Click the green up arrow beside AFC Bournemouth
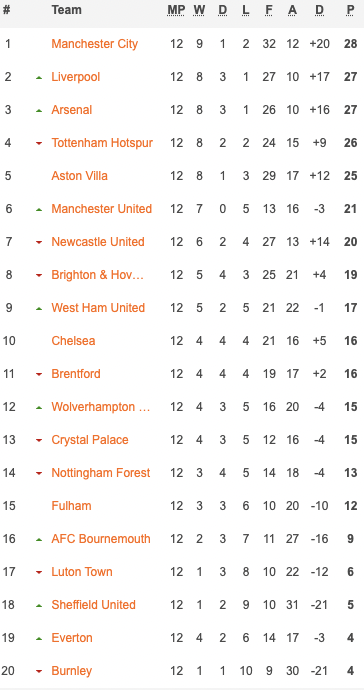364x690 pixels. (x=39, y=540)
